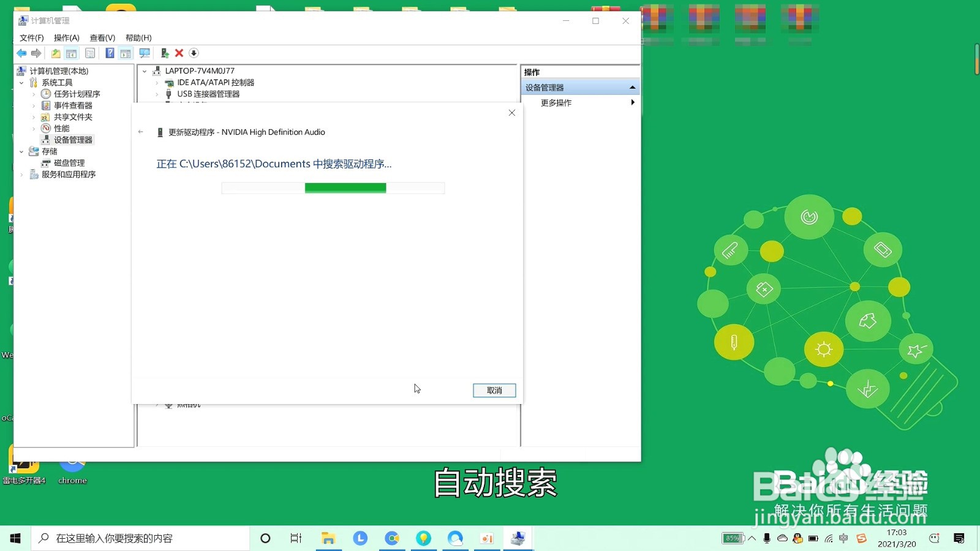Screen dimensions: 980x551
Task: Select 设备管理器 in the left tree
Action: (x=73, y=140)
